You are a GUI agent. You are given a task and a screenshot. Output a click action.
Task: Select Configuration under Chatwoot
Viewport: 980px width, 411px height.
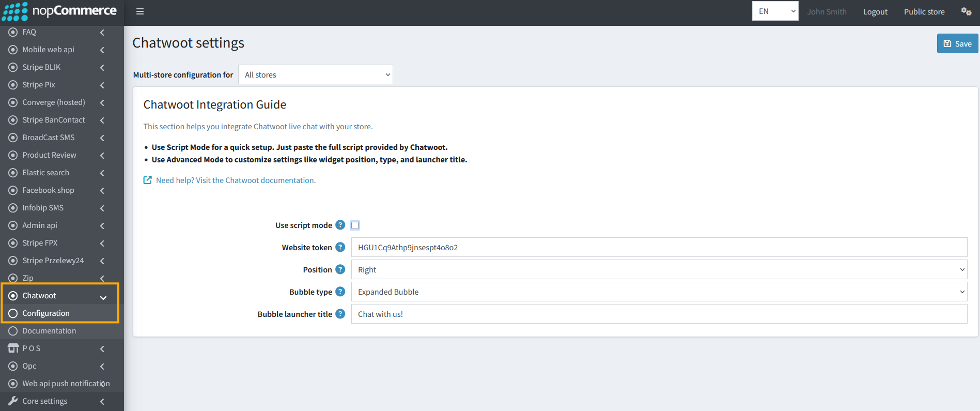tap(62, 313)
